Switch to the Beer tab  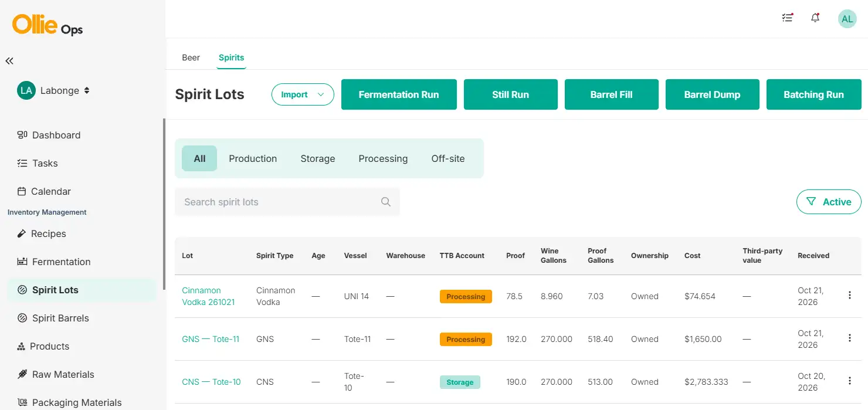(191, 57)
